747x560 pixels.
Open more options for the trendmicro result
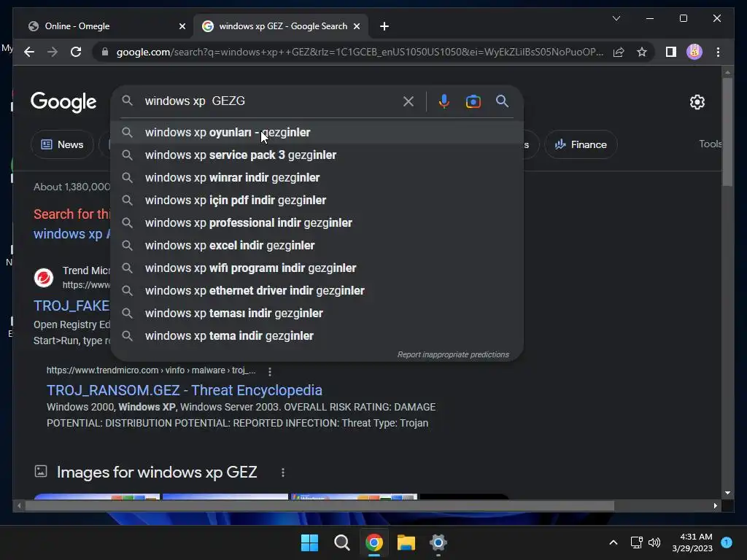[270, 371]
